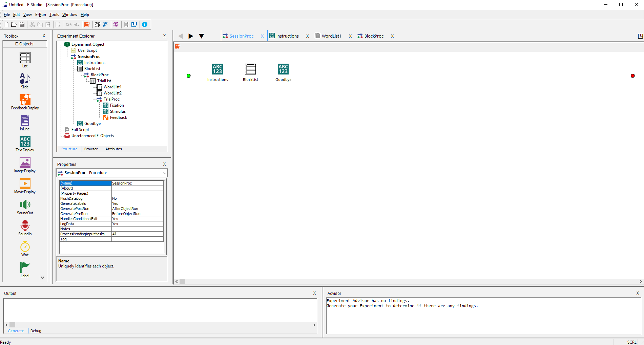
Task: Open the Debug output tab
Action: 36,331
